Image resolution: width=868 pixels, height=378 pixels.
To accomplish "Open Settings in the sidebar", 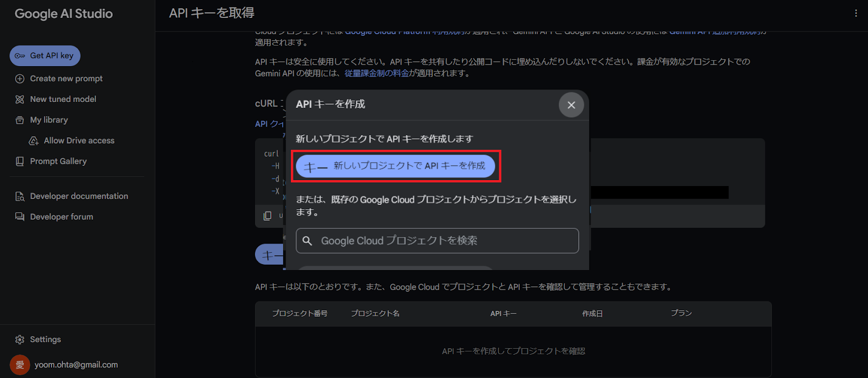I will (46, 339).
